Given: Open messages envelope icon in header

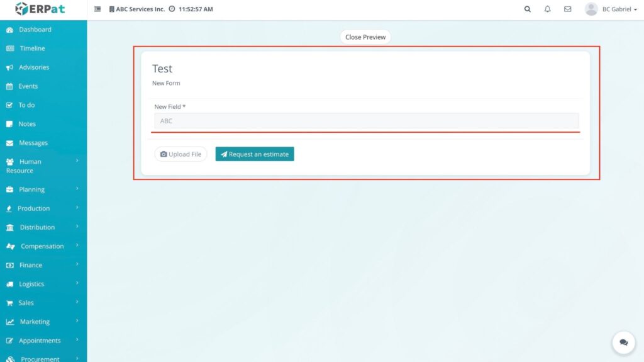Looking at the screenshot, I should point(568,9).
